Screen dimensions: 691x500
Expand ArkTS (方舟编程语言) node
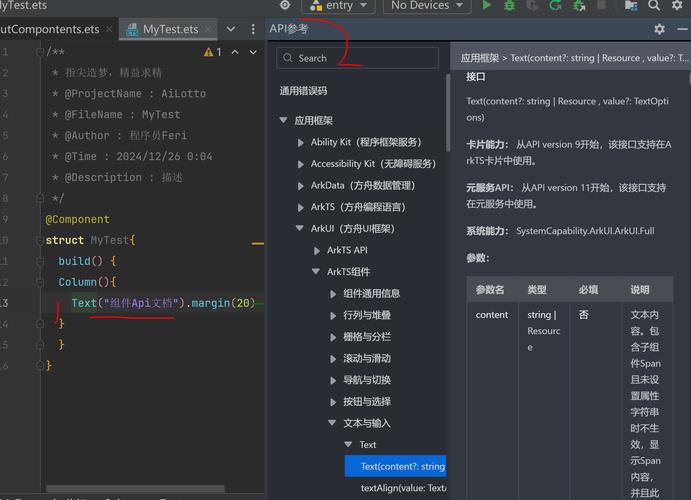click(301, 207)
